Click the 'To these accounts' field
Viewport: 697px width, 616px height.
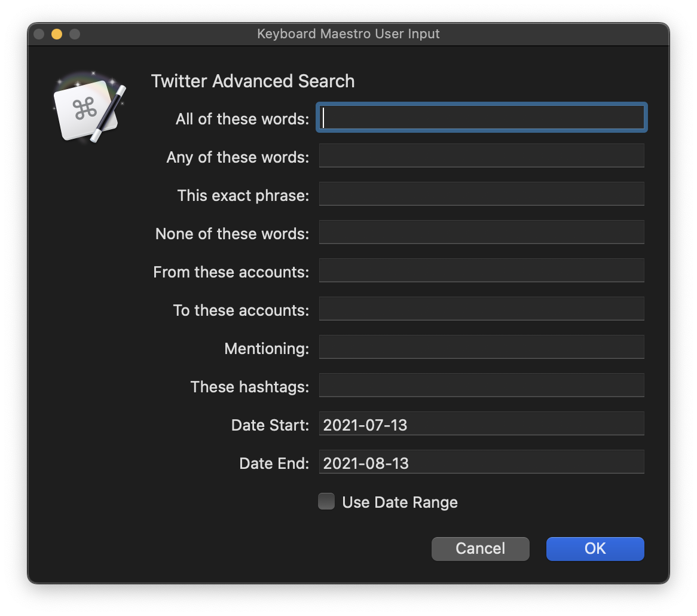481,309
